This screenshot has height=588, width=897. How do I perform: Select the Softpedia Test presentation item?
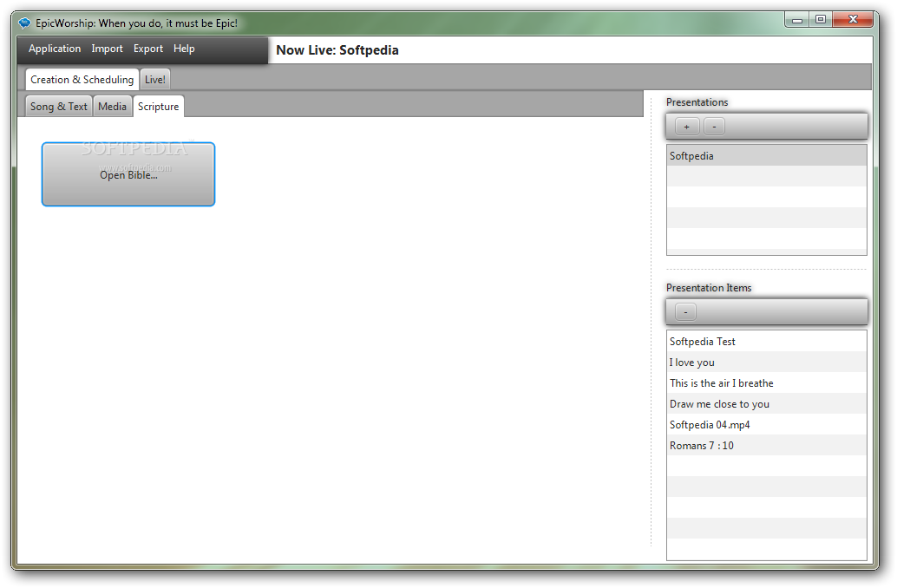[767, 342]
